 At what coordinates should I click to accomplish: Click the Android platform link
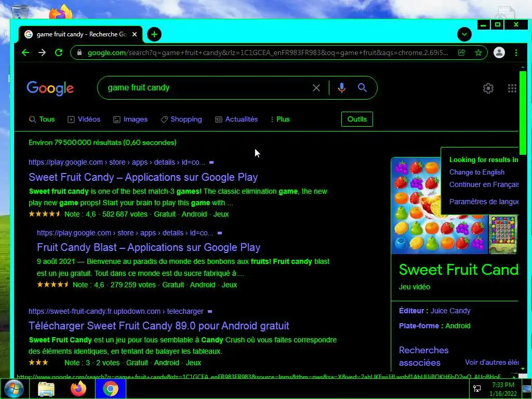click(458, 326)
